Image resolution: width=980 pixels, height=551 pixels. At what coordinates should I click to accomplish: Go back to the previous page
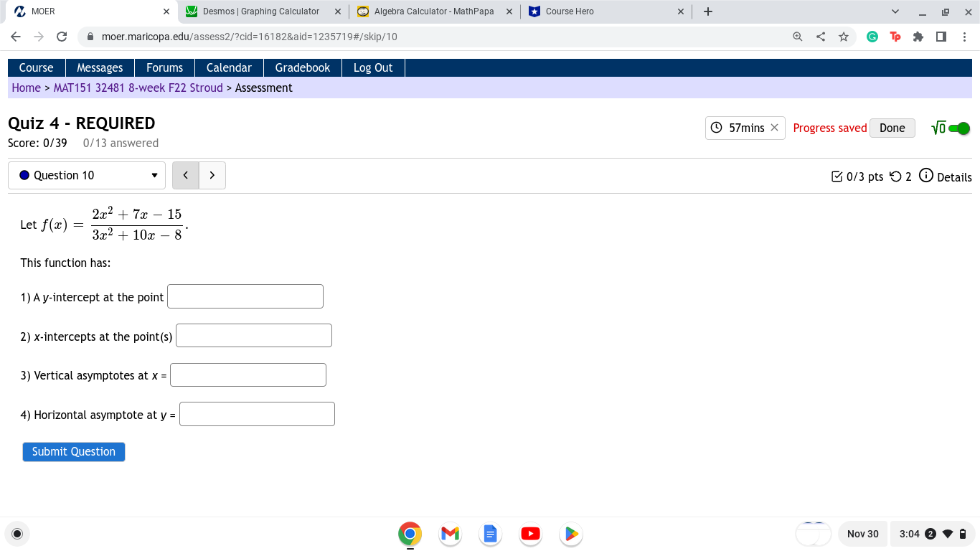(16, 37)
